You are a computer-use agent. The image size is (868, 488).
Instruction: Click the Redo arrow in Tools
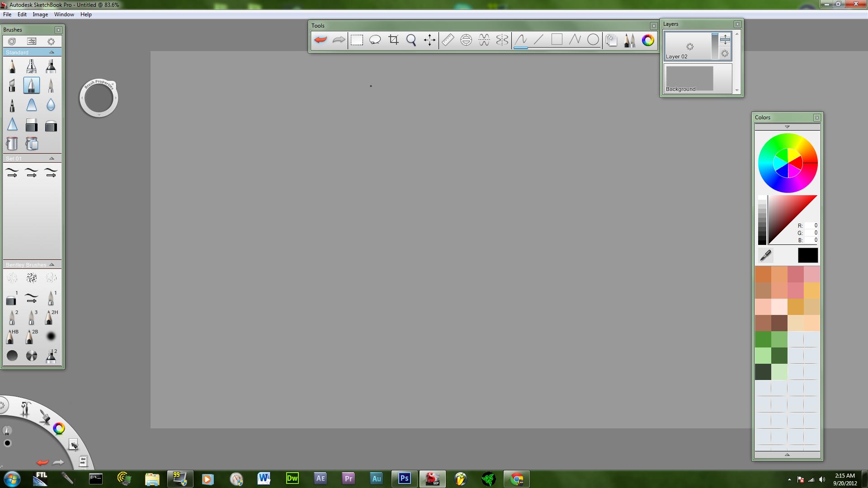[x=339, y=40]
